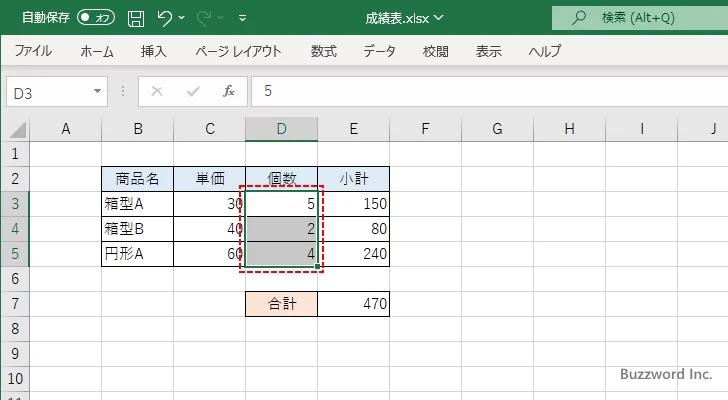Click cell D4 containing 2

click(x=281, y=229)
